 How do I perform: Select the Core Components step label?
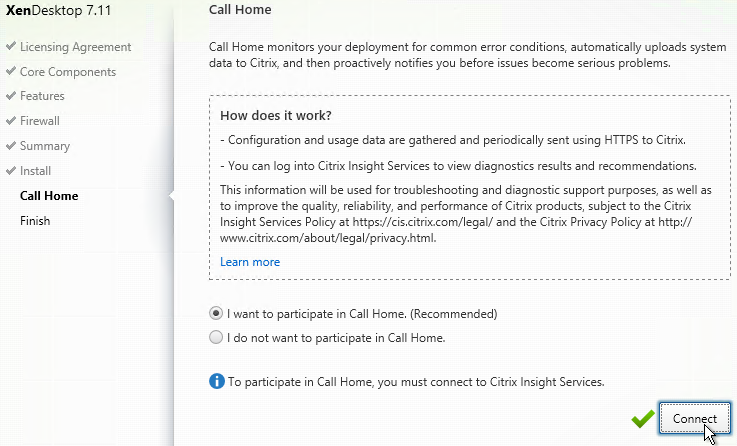pos(68,72)
